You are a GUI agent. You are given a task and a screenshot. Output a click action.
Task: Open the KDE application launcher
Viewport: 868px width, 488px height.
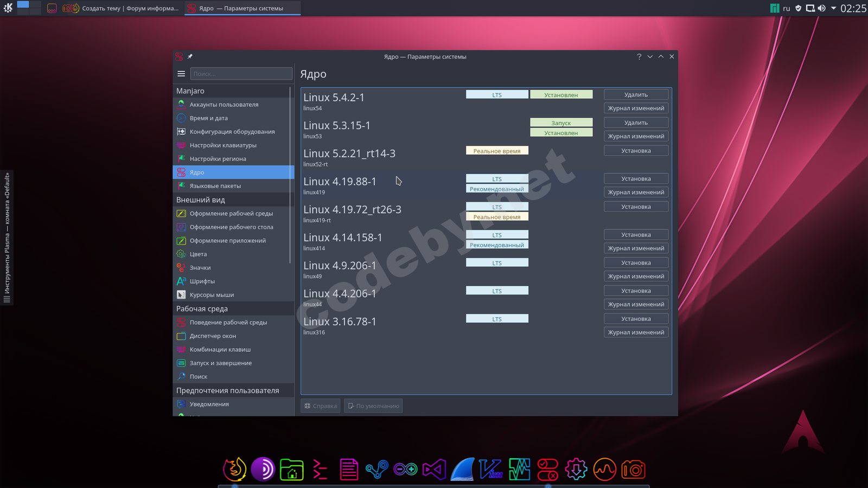8,8
